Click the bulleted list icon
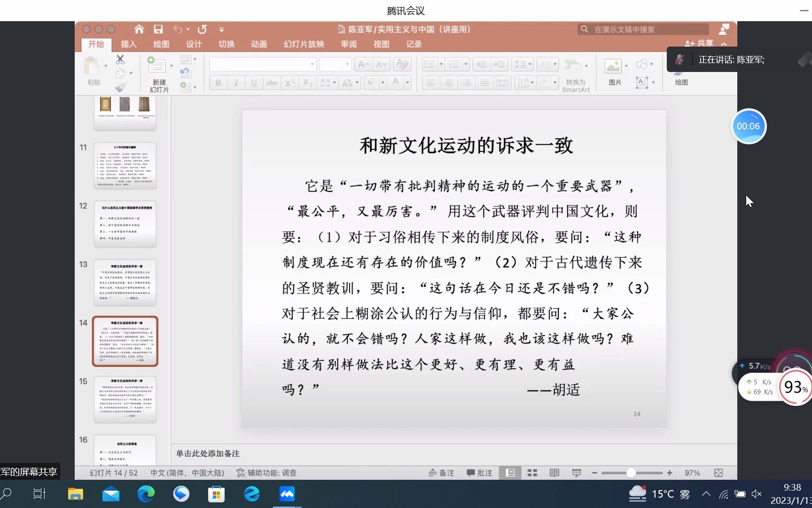Image resolution: width=812 pixels, height=508 pixels. click(429, 64)
